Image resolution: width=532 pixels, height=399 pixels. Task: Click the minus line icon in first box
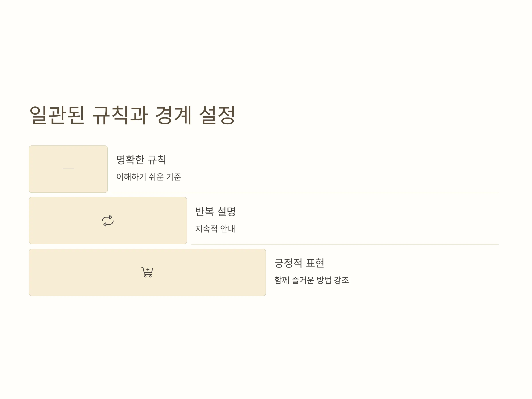(68, 169)
